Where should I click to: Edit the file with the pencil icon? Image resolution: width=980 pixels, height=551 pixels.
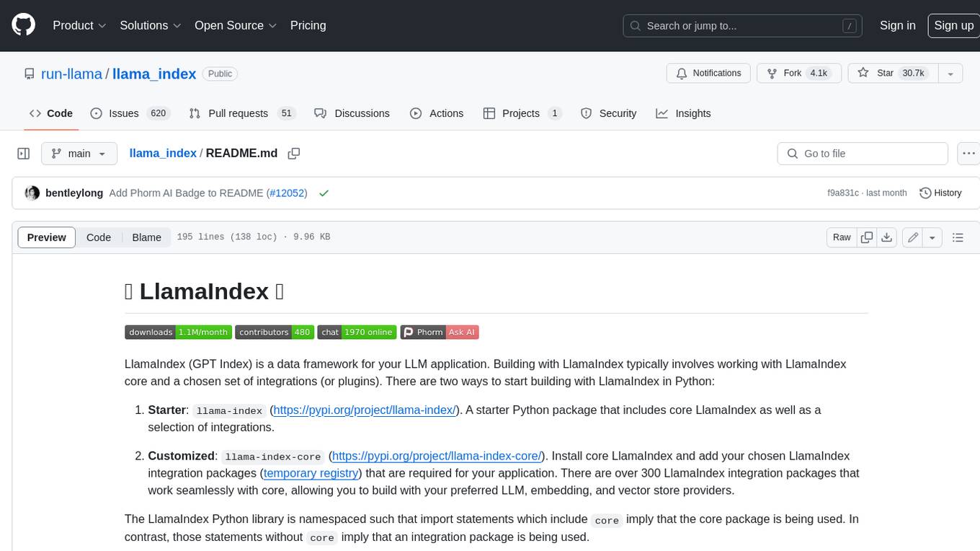pyautogui.click(x=913, y=237)
